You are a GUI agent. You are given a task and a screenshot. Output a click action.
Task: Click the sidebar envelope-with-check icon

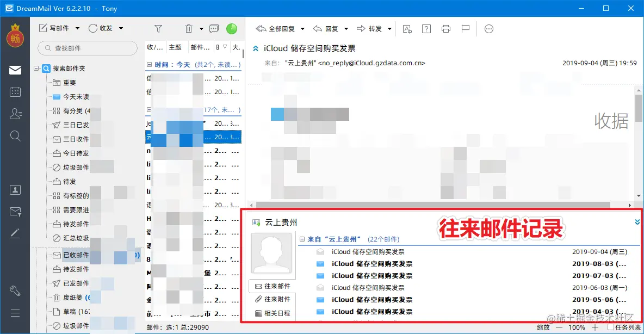pyautogui.click(x=15, y=212)
